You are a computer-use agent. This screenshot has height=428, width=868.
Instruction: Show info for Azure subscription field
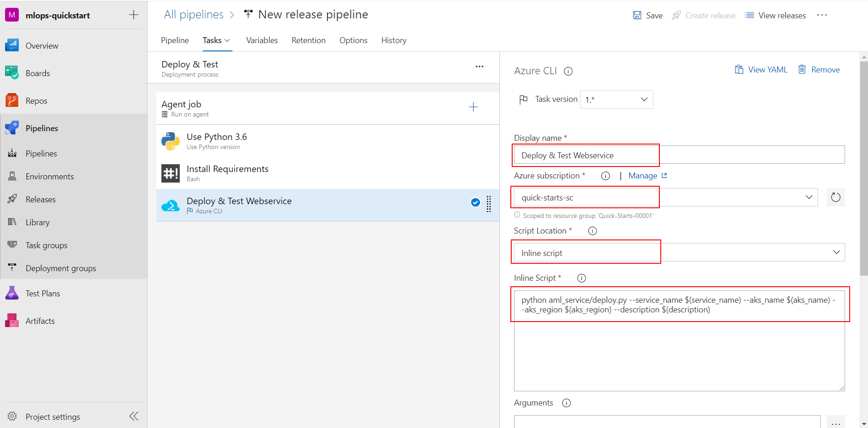[x=605, y=176]
